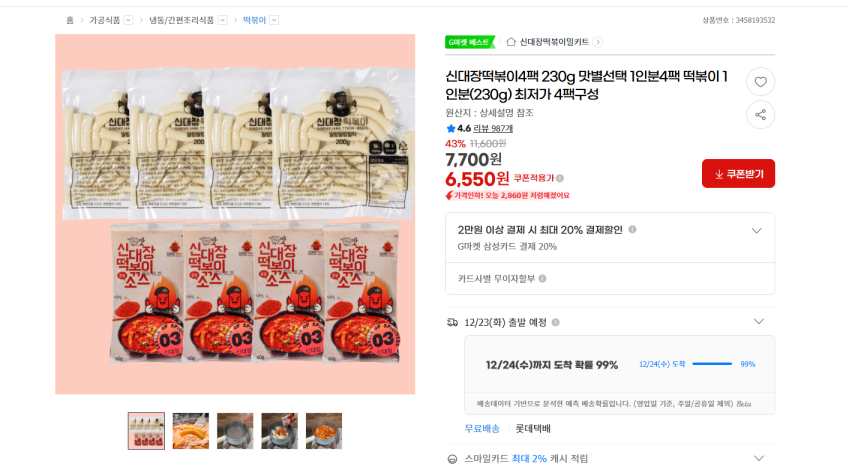Click the house icon for seller shop

(511, 42)
